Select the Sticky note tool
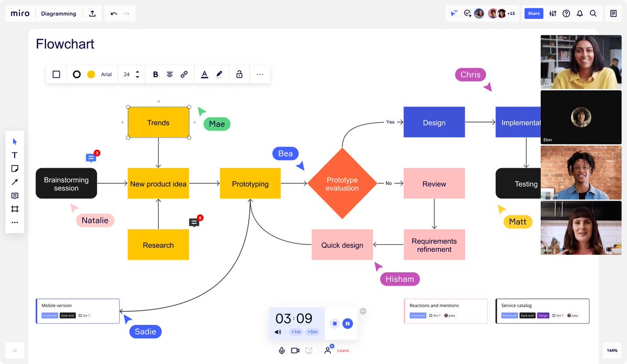This screenshot has height=364, width=627. coord(15,168)
